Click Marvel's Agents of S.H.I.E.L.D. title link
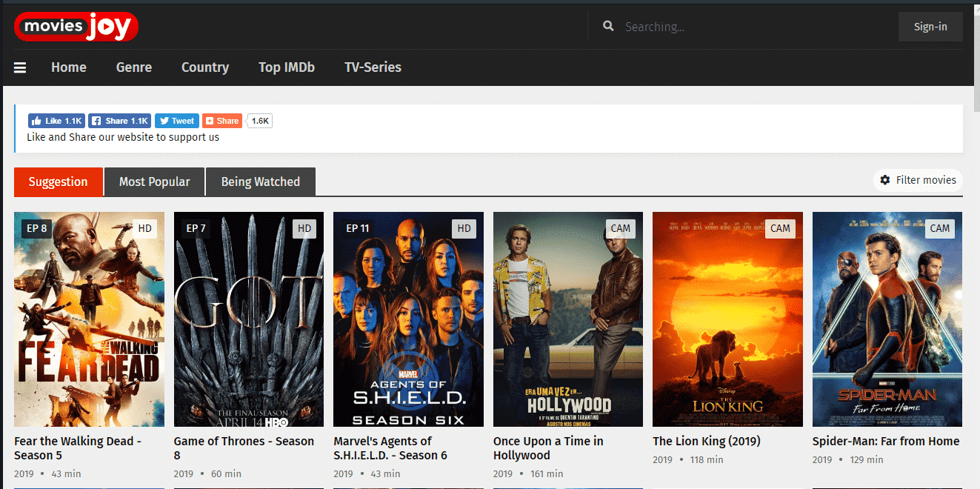 click(390, 448)
